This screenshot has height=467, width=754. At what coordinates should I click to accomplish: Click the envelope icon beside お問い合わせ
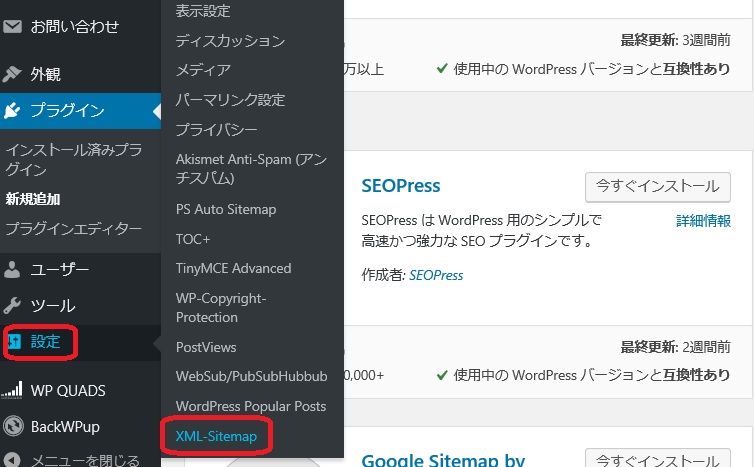(x=13, y=26)
